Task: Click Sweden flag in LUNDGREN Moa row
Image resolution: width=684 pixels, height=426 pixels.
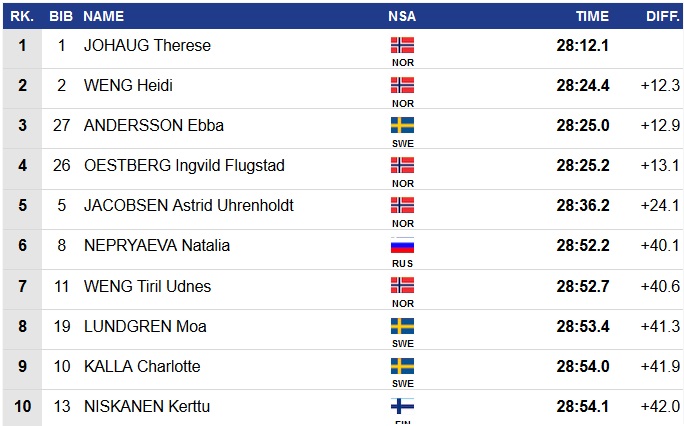Action: pyautogui.click(x=402, y=326)
